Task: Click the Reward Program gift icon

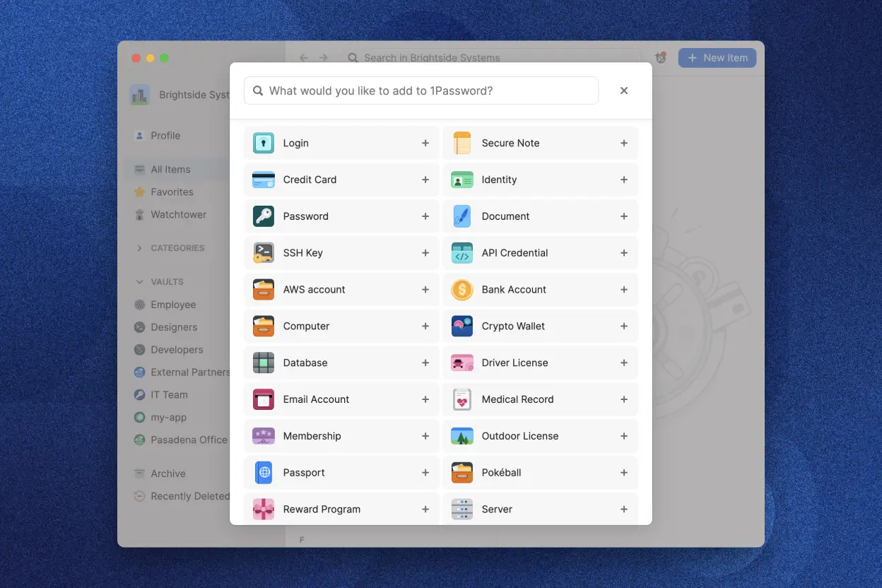Action: [x=264, y=509]
